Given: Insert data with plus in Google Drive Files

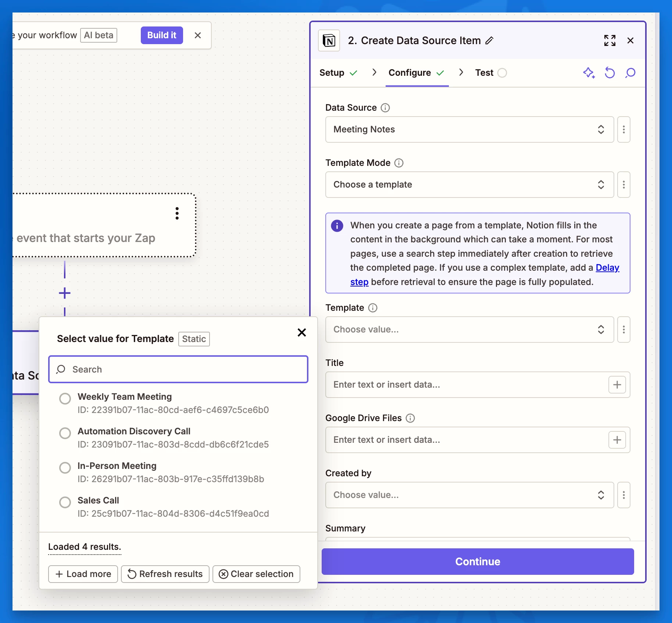Looking at the screenshot, I should pyautogui.click(x=617, y=440).
